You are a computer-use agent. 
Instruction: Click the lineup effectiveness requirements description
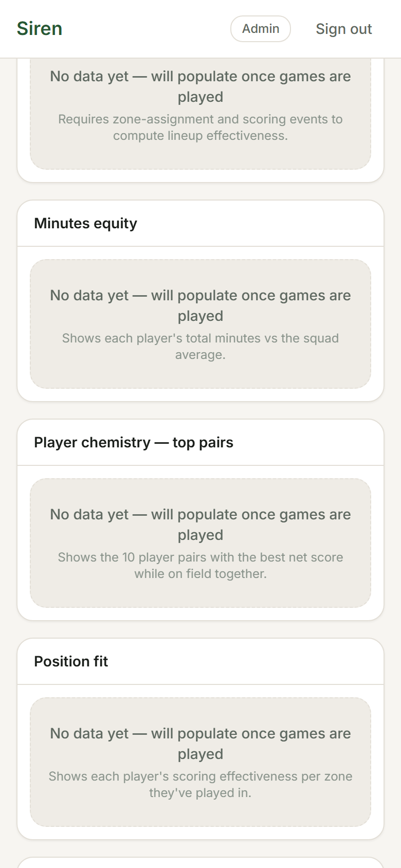200,128
